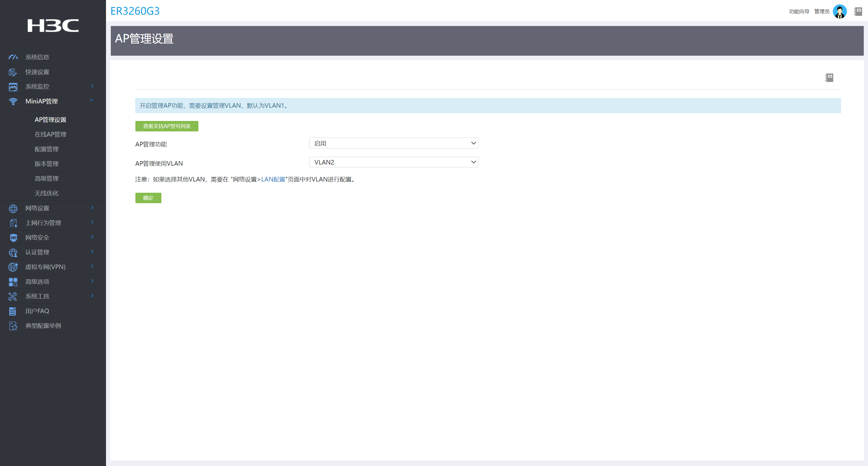Click the 查看支持AP型号列表 button

[166, 126]
